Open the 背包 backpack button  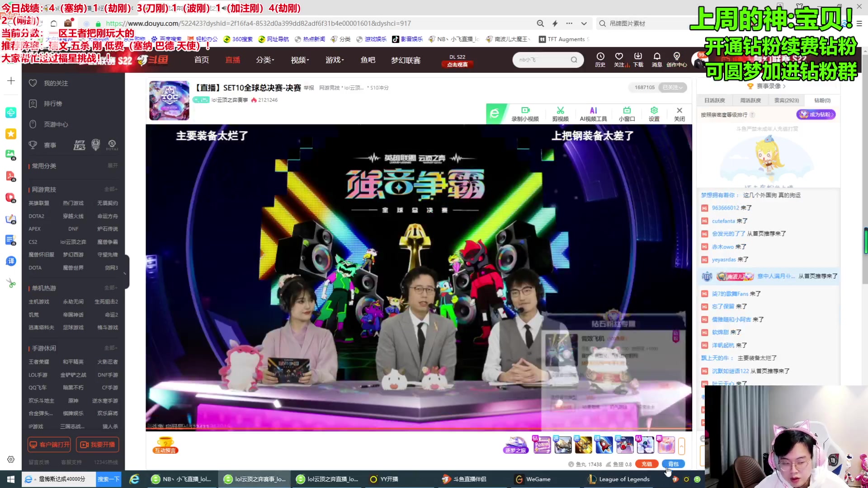pos(673,464)
